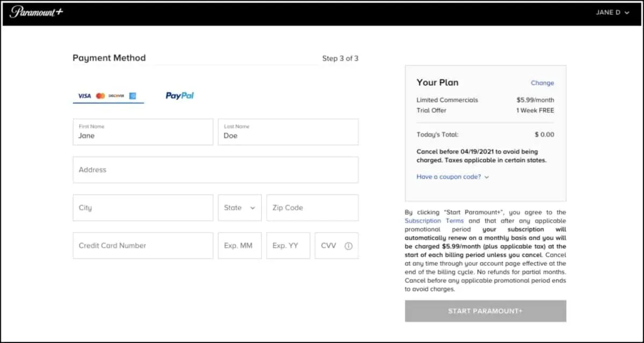
Task: Select the Mastercard icon
Action: pyautogui.click(x=101, y=95)
